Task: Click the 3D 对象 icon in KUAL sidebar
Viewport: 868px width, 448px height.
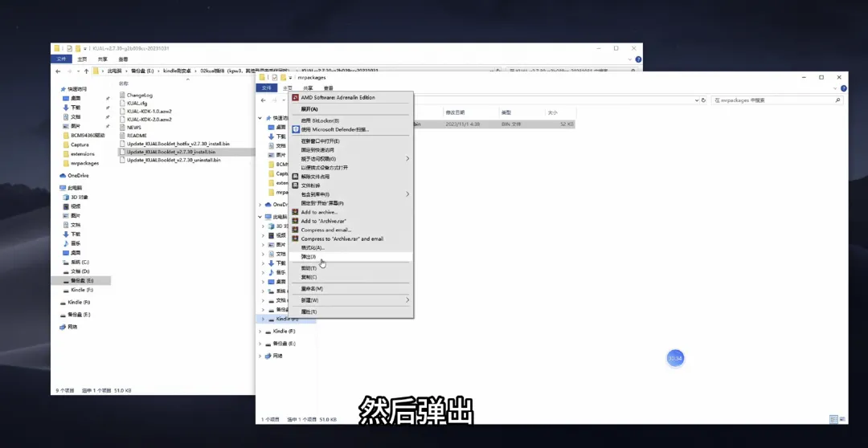Action: [66, 197]
